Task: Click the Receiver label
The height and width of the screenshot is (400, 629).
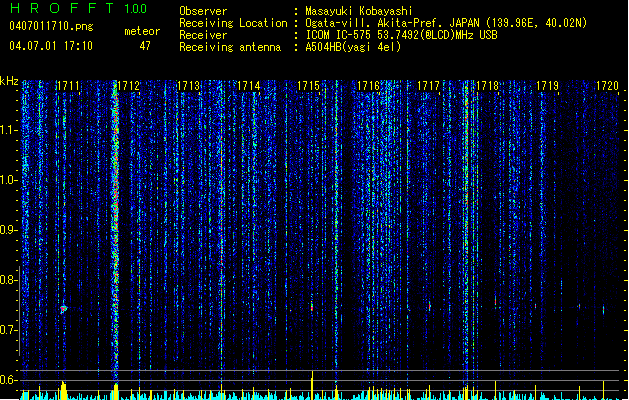Action: click(203, 35)
